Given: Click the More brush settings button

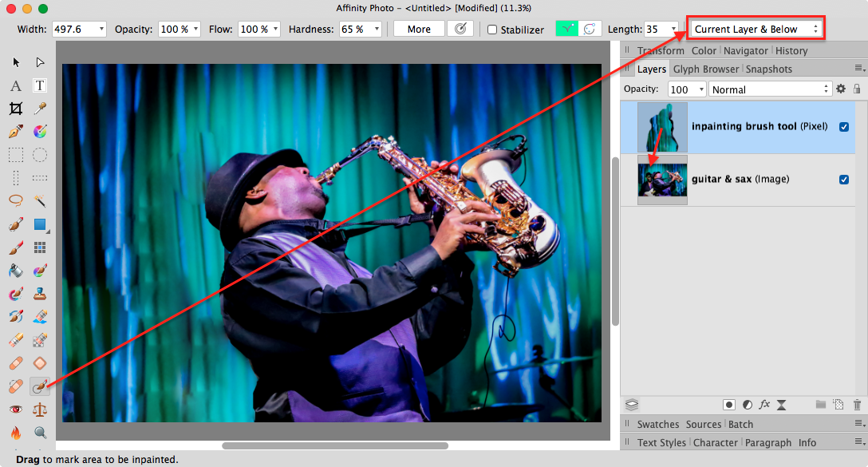Looking at the screenshot, I should [x=420, y=29].
